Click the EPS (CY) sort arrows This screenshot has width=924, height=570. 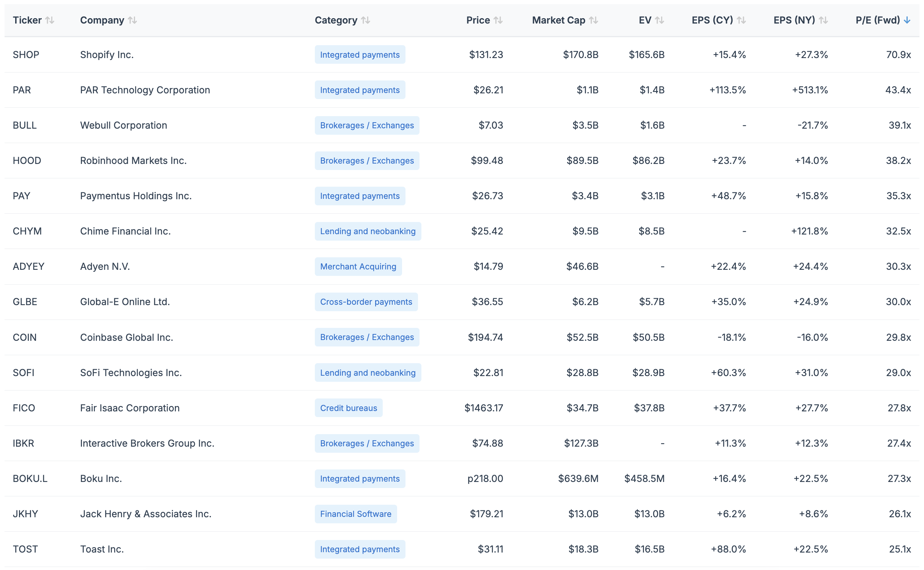click(742, 20)
